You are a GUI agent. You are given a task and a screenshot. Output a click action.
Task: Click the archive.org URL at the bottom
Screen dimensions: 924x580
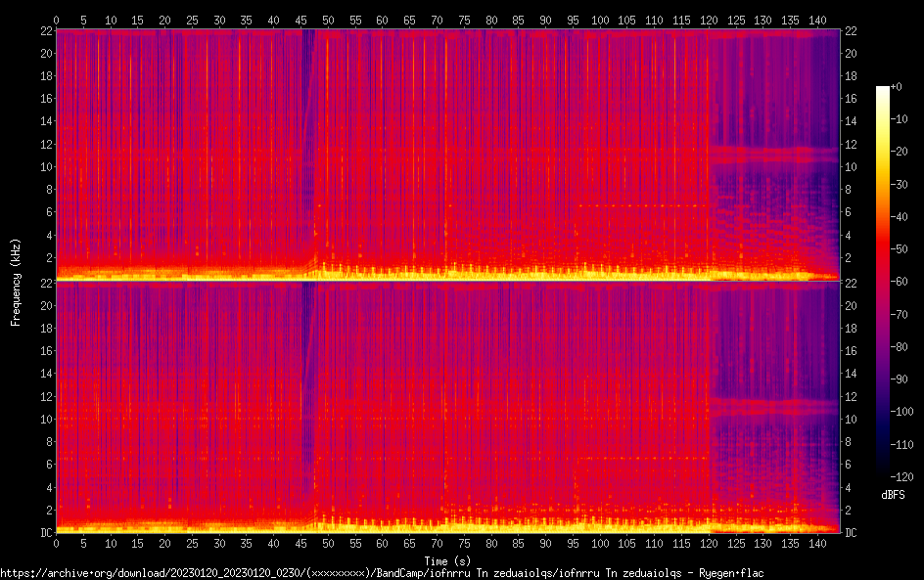coord(382,573)
